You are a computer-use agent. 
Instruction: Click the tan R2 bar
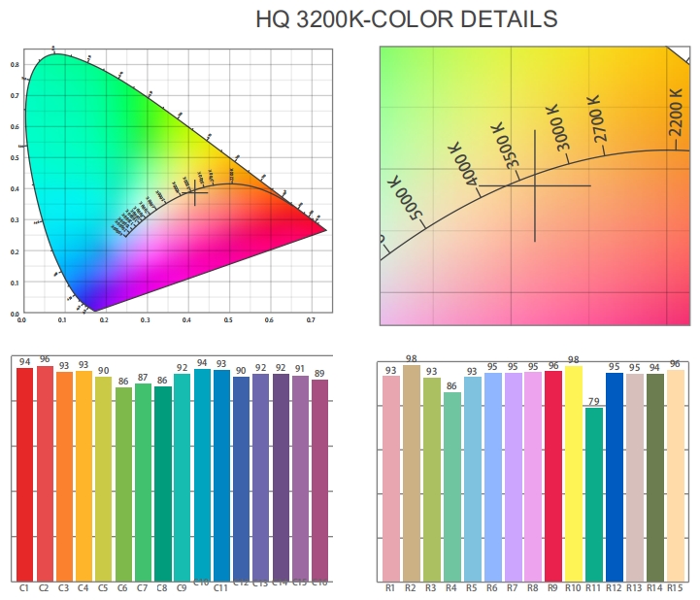(x=412, y=473)
